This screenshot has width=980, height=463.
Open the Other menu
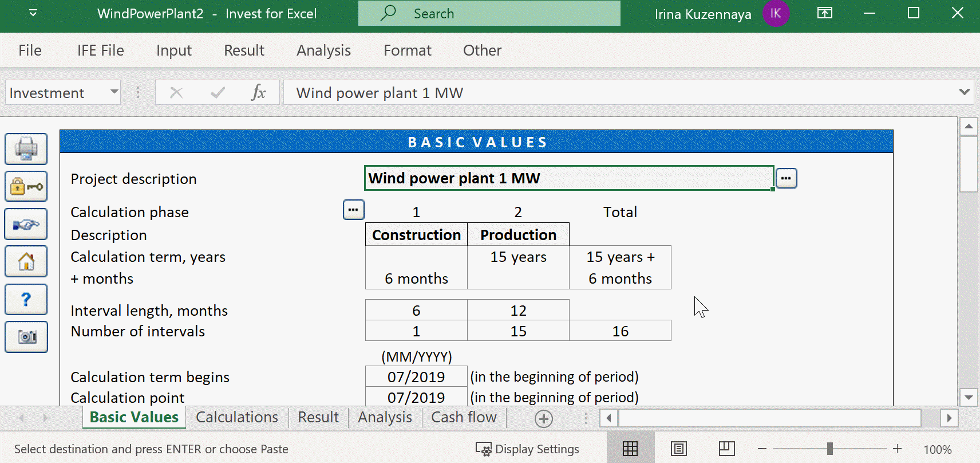[482, 50]
